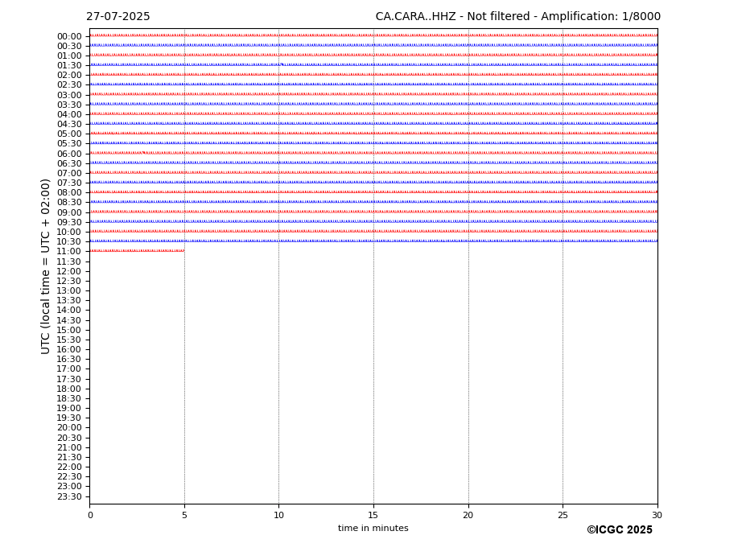Click the 08:30 time row label
Viewport: 746px width, 560px height.
tap(69, 203)
